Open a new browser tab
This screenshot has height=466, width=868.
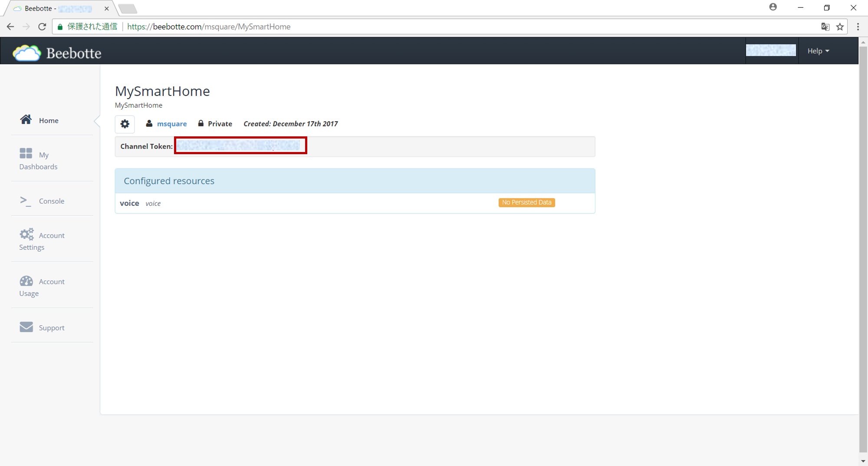tap(128, 8)
